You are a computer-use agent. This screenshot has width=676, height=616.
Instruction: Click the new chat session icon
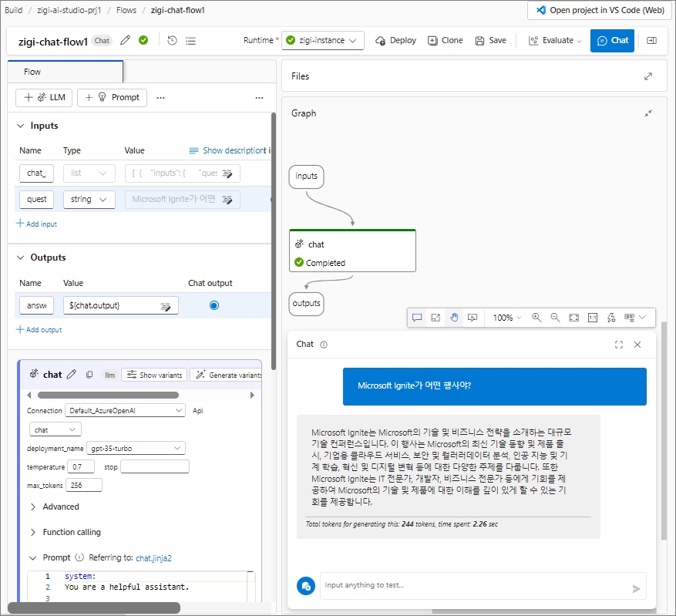coord(306,586)
